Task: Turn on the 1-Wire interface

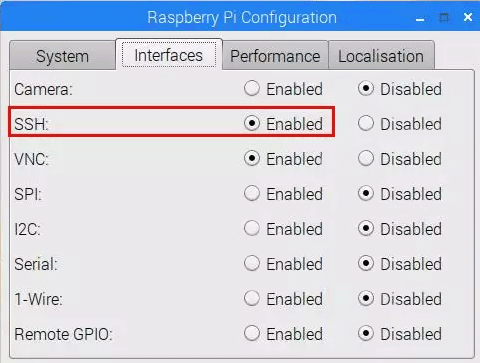Action: point(252,299)
